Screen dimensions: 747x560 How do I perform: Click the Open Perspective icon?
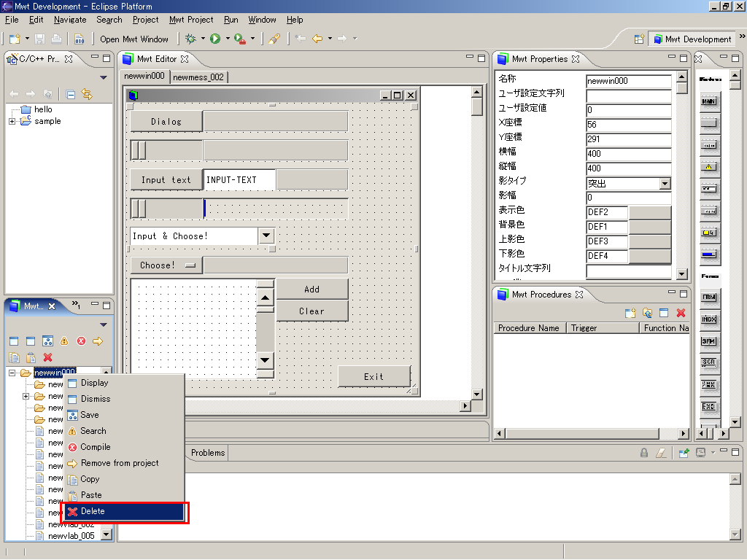(x=639, y=39)
